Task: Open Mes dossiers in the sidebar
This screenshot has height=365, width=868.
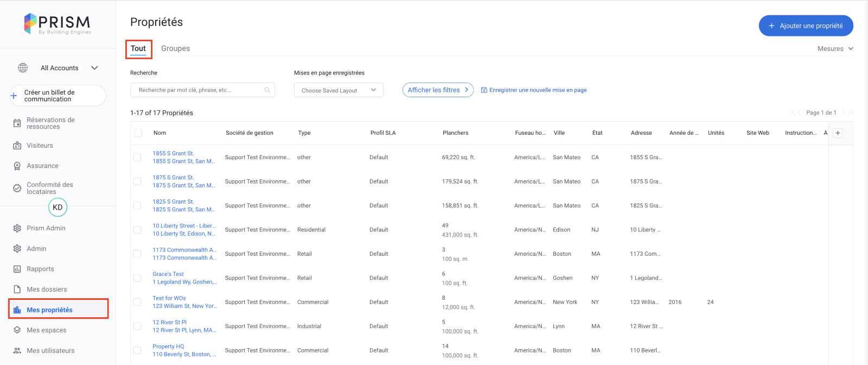Action: 47,290
